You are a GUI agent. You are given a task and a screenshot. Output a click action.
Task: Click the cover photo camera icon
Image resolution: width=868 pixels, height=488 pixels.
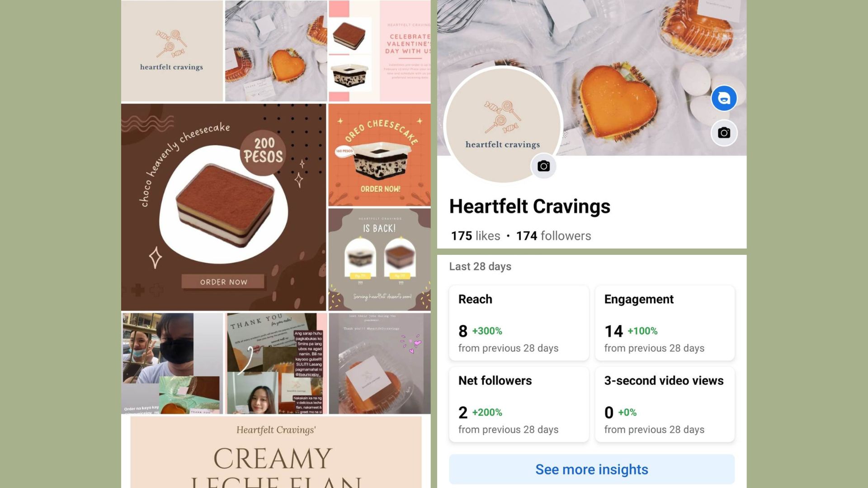724,133
